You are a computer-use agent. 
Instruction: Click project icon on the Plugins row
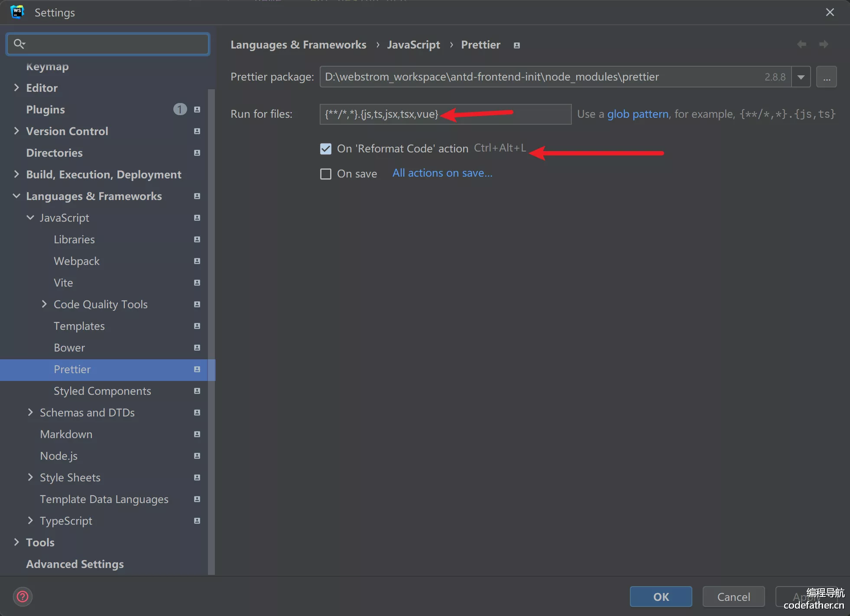point(197,110)
